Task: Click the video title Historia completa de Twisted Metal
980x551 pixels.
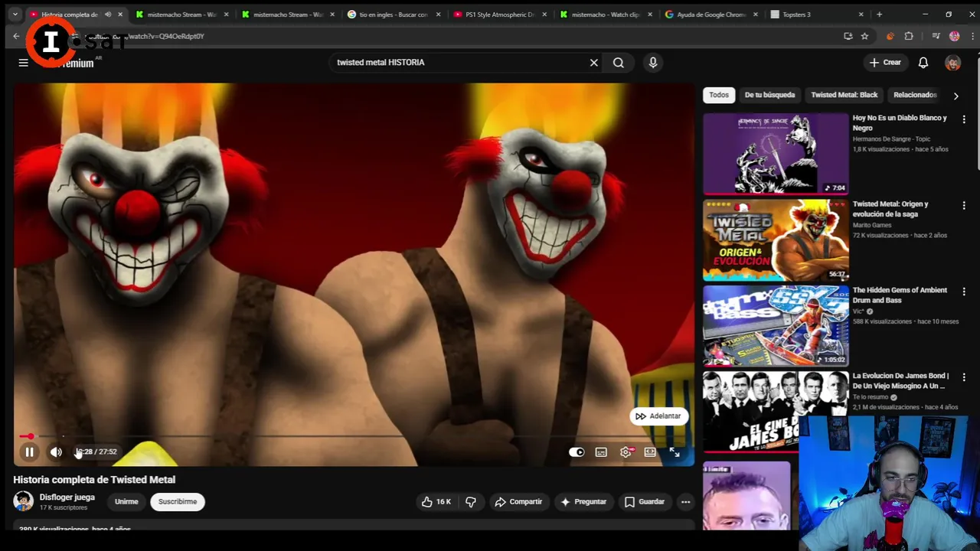Action: point(94,480)
